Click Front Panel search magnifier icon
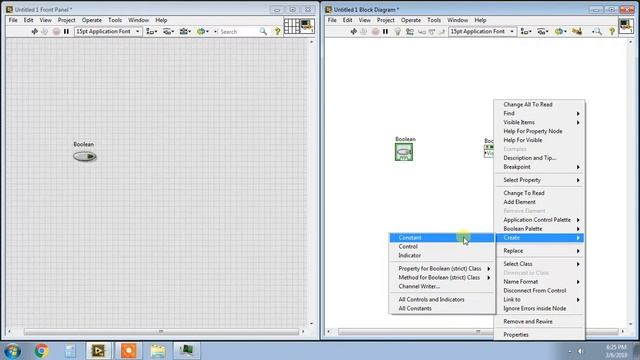Viewport: 640px width, 360px height. click(263, 31)
